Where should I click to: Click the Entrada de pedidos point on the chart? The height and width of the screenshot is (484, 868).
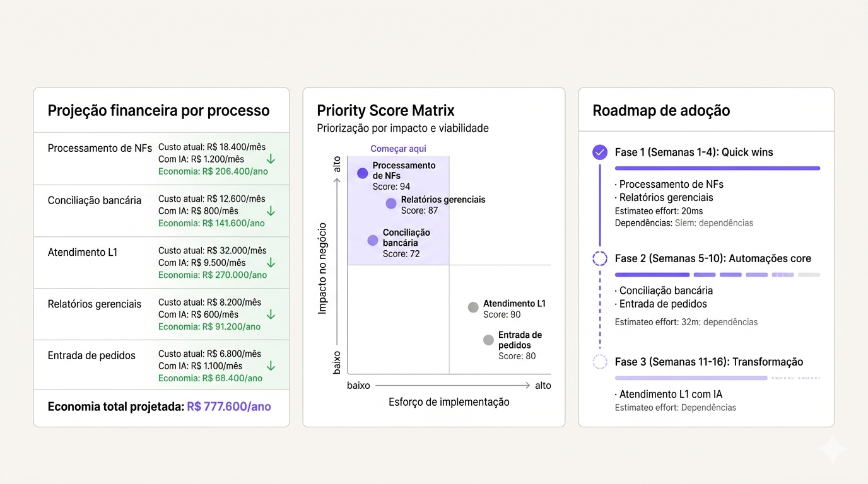pos(488,339)
